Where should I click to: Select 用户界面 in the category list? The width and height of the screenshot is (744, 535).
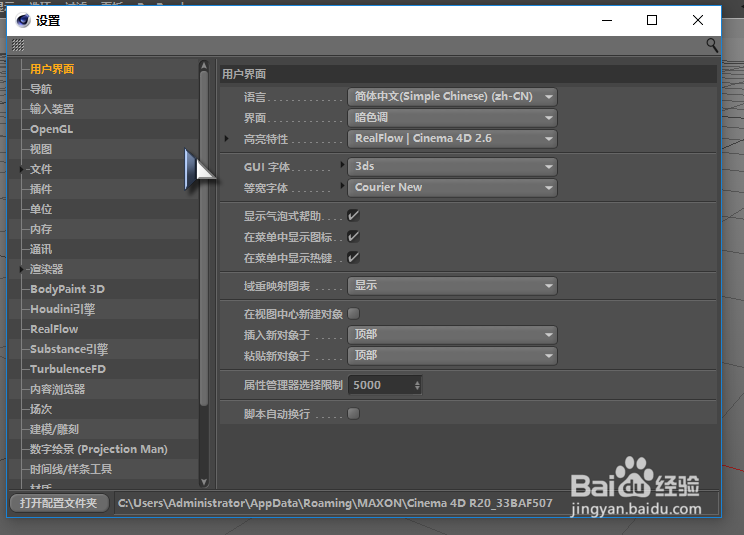(52, 69)
